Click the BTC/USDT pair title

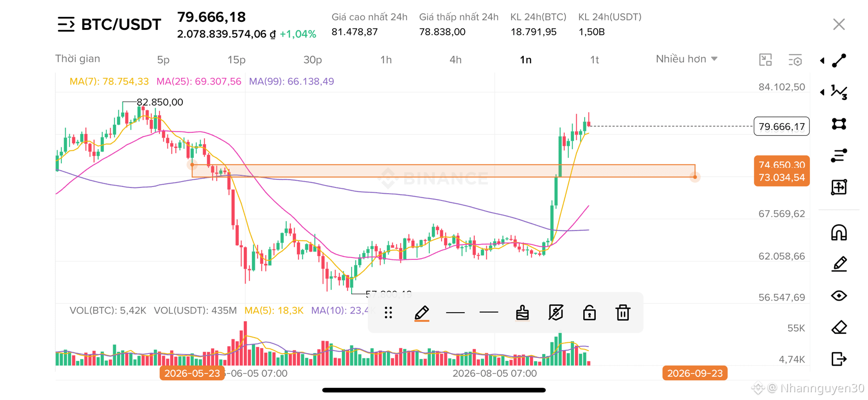click(121, 24)
